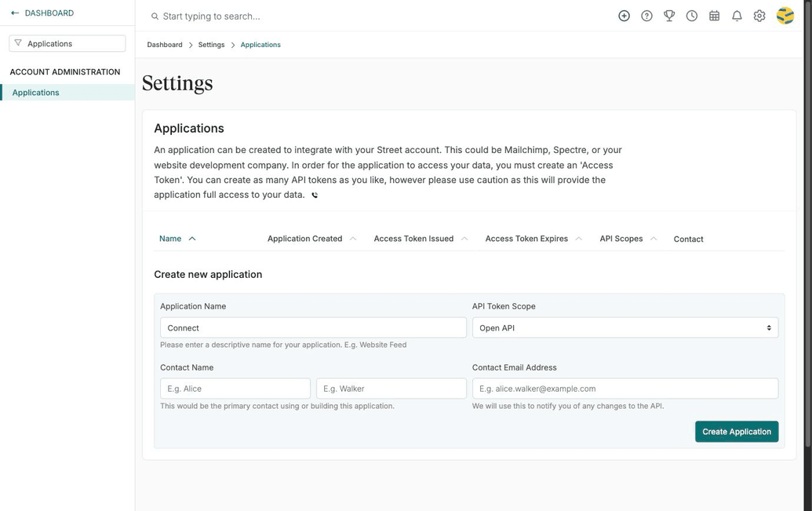Click the Create Application button

coord(737,432)
